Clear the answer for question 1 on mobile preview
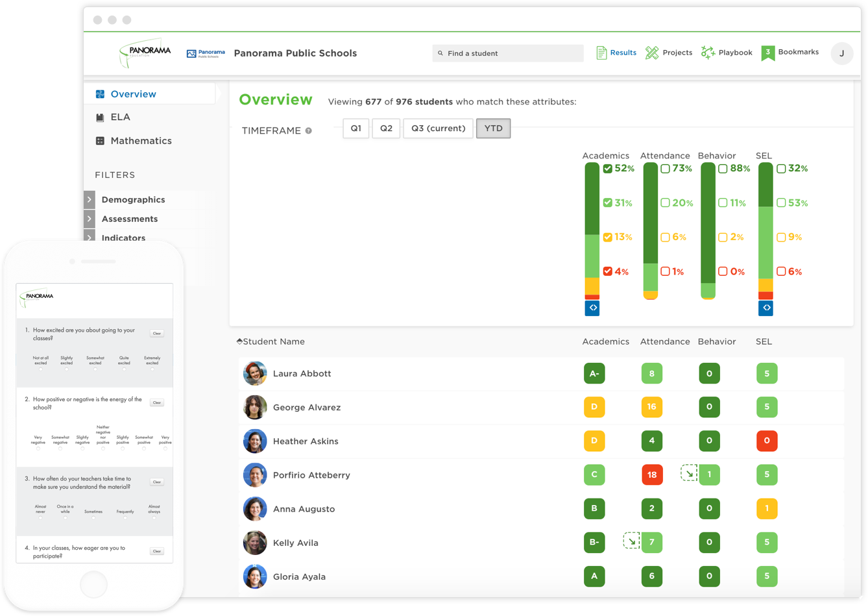This screenshot has width=868, height=616. click(x=156, y=333)
